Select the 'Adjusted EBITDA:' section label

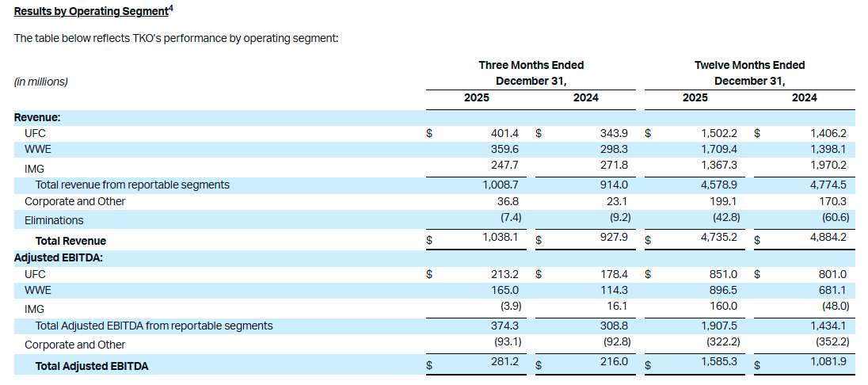pos(58,258)
